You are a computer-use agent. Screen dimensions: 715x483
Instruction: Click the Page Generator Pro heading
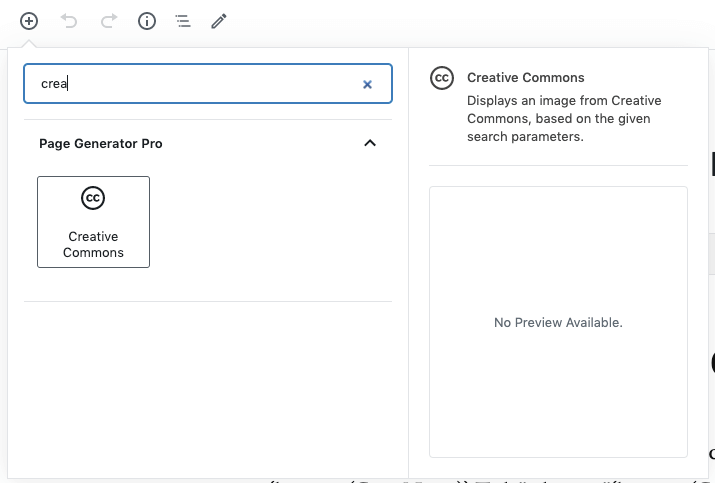[x=101, y=144]
